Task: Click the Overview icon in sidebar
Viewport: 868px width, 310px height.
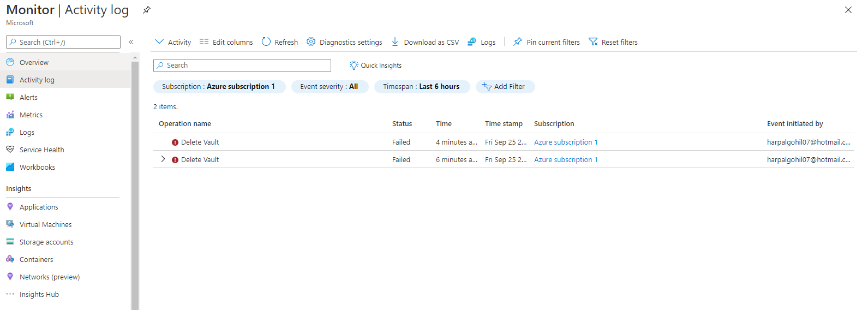Action: tap(10, 62)
